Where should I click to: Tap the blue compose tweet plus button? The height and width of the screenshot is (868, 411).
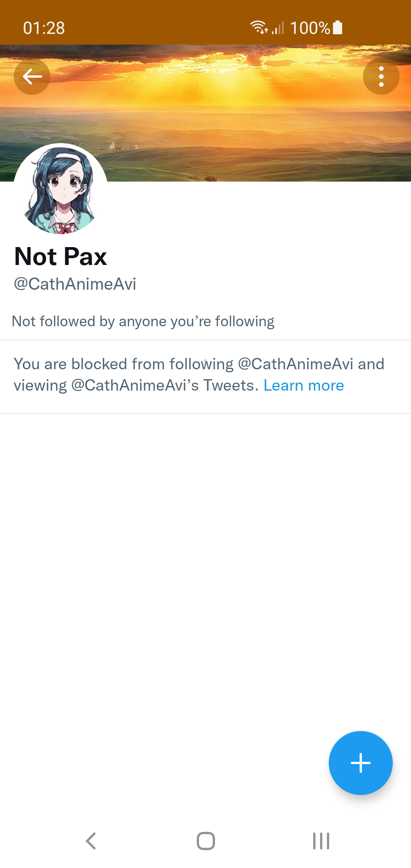pos(360,763)
